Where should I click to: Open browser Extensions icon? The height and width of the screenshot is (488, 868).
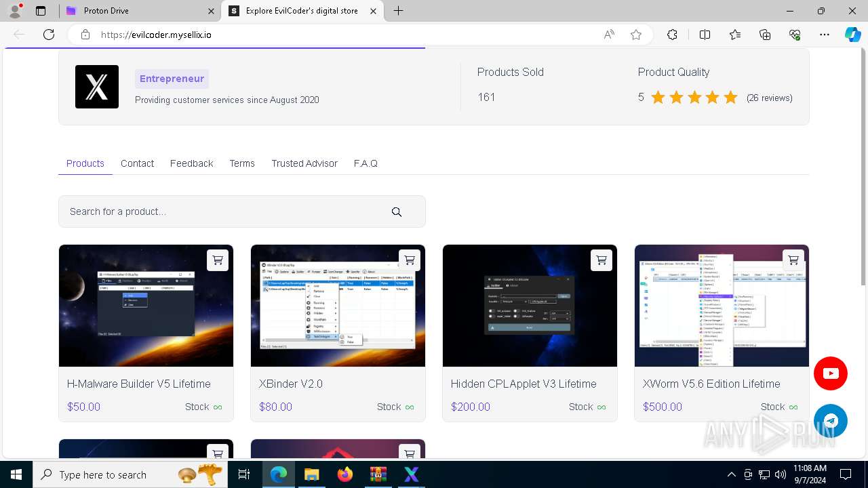coord(672,35)
